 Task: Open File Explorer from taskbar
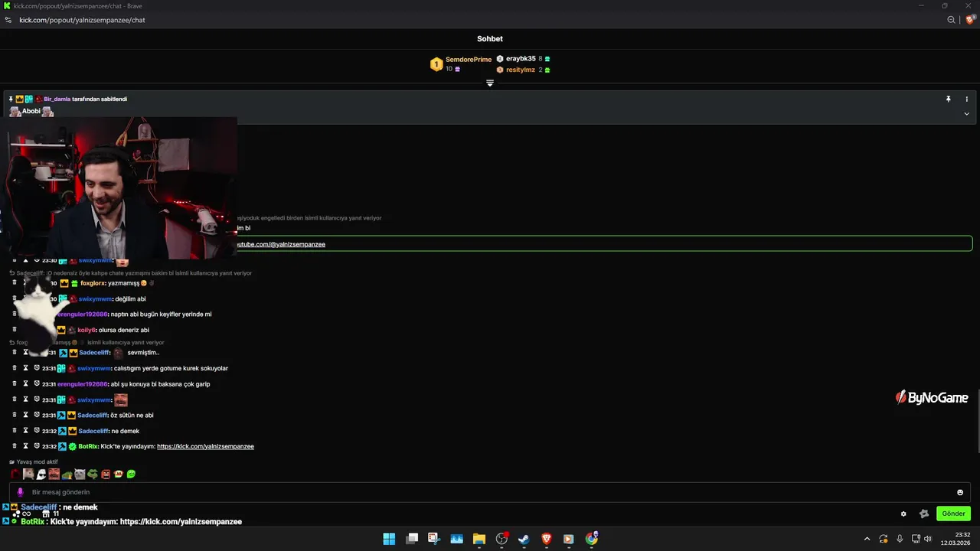click(x=479, y=539)
